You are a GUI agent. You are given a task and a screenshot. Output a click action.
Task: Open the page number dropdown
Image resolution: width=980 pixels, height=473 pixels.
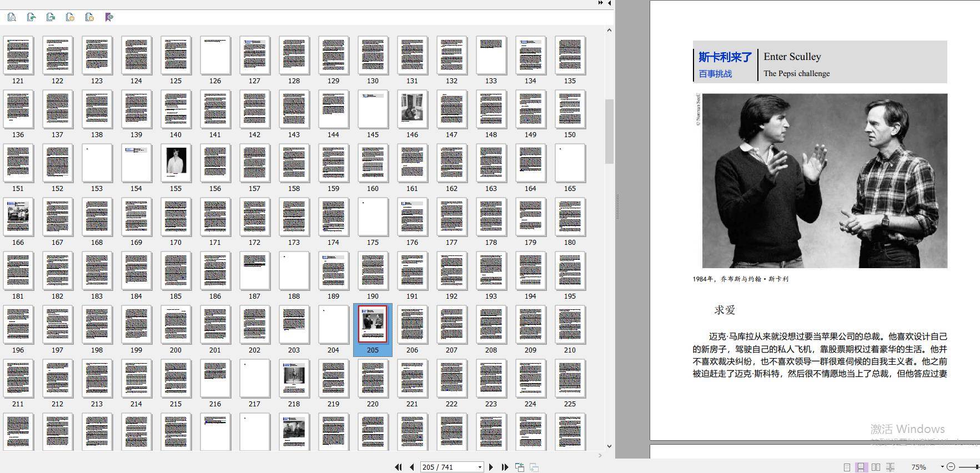(480, 467)
